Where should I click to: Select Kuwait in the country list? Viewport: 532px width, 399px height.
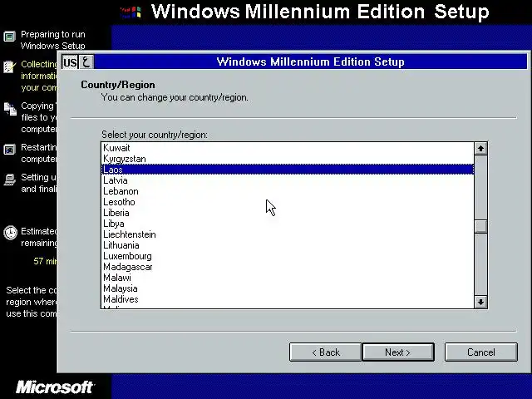[288, 148]
